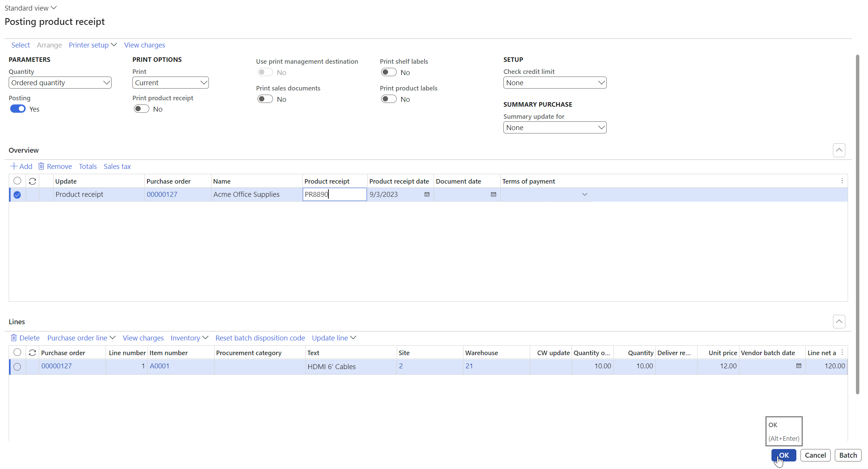Switch to the Select tab

pos(20,45)
